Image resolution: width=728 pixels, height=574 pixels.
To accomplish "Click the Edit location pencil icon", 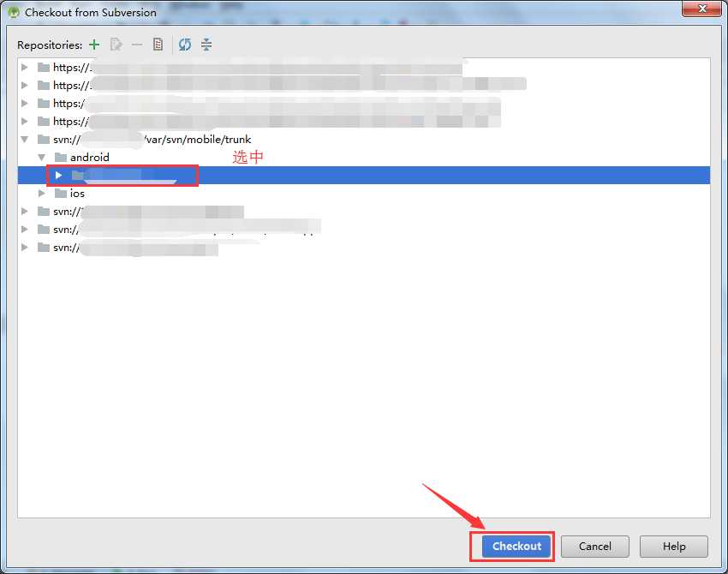I will tap(116, 45).
